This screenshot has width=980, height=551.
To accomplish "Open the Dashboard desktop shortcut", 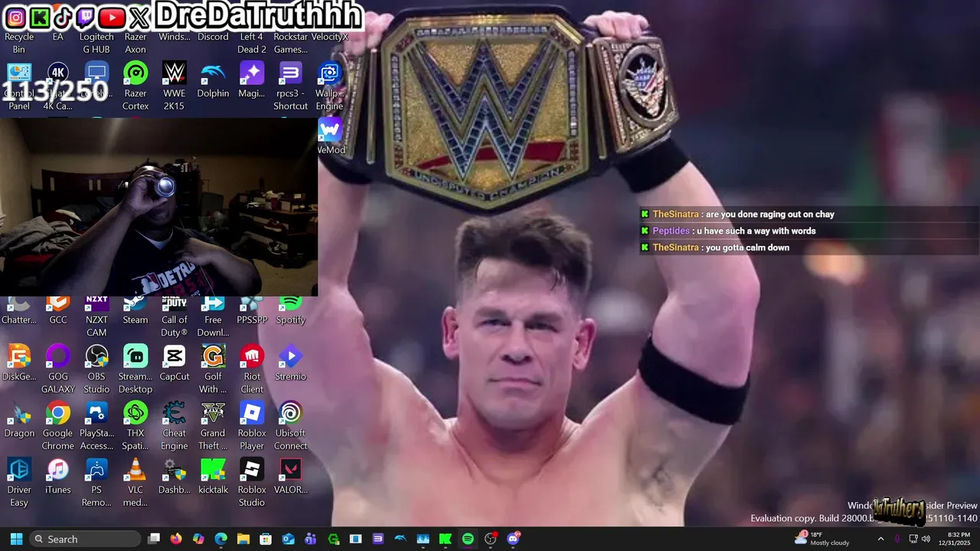I will point(175,476).
